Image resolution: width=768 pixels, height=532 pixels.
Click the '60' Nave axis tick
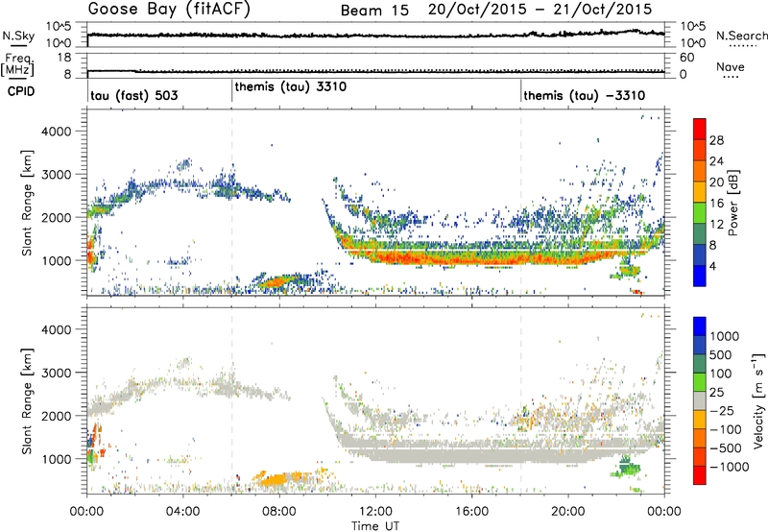coord(687,58)
